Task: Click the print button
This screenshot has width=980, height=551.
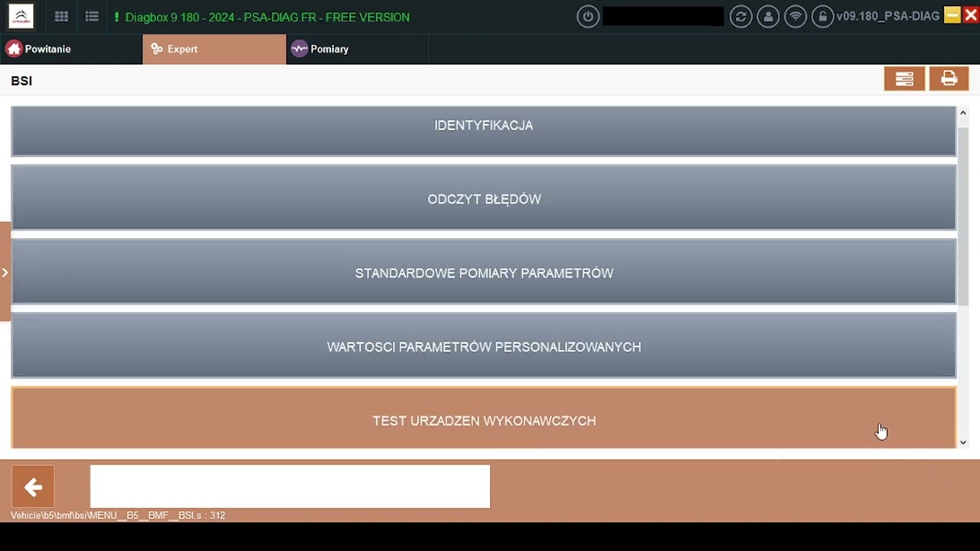Action: pyautogui.click(x=949, y=79)
